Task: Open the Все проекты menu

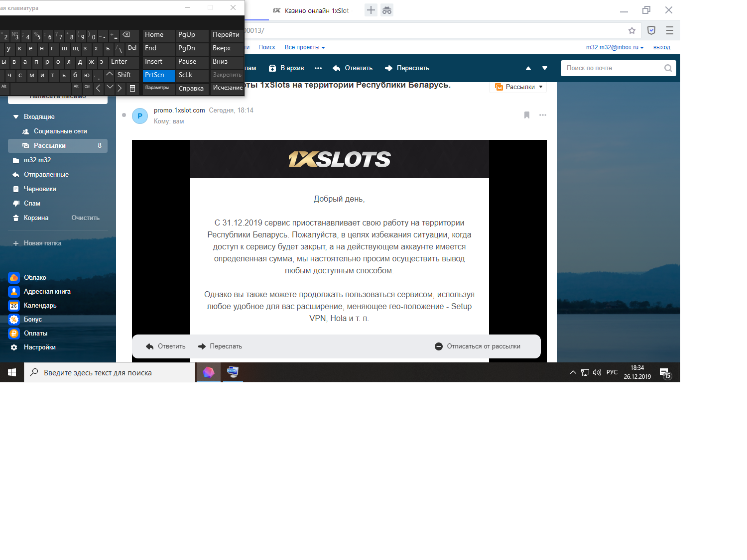Action: coord(304,47)
